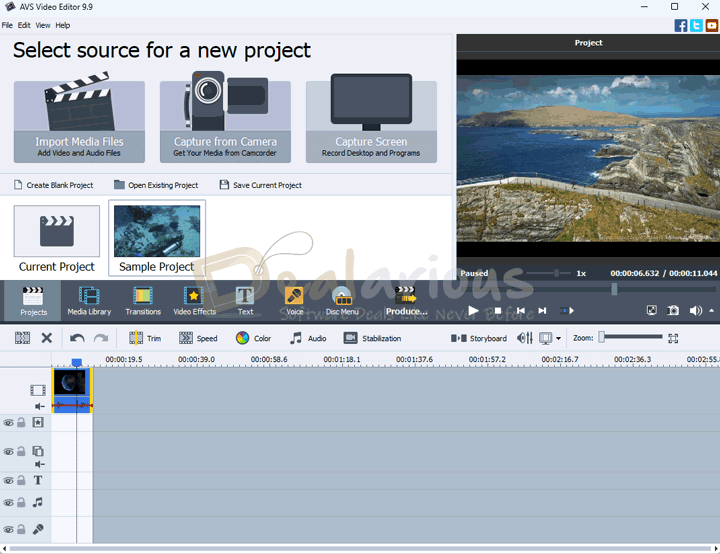Open the Facebook link icon
The height and width of the screenshot is (554, 720).
(x=681, y=25)
